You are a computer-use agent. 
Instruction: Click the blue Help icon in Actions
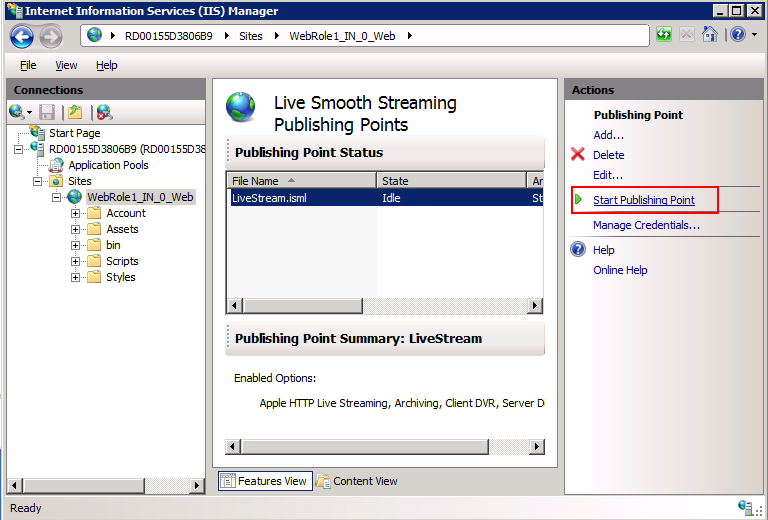point(578,249)
